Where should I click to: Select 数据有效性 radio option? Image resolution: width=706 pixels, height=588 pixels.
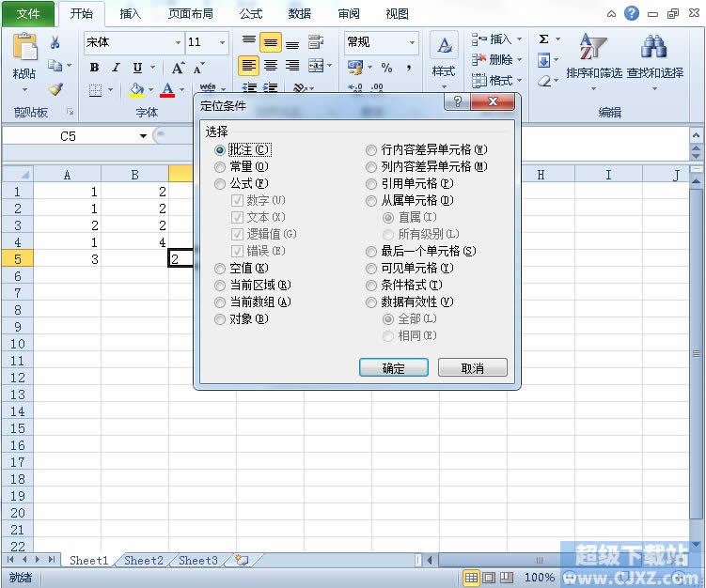tap(371, 302)
